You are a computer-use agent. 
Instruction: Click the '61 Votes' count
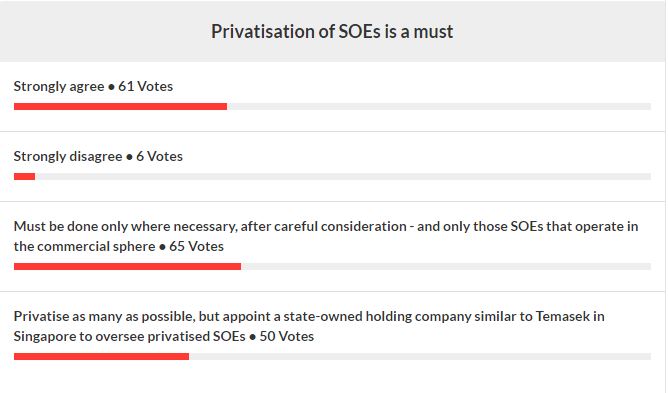(x=145, y=87)
